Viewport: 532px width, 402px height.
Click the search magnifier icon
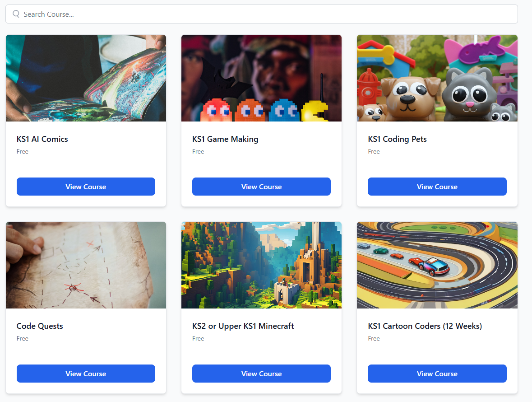[16, 14]
